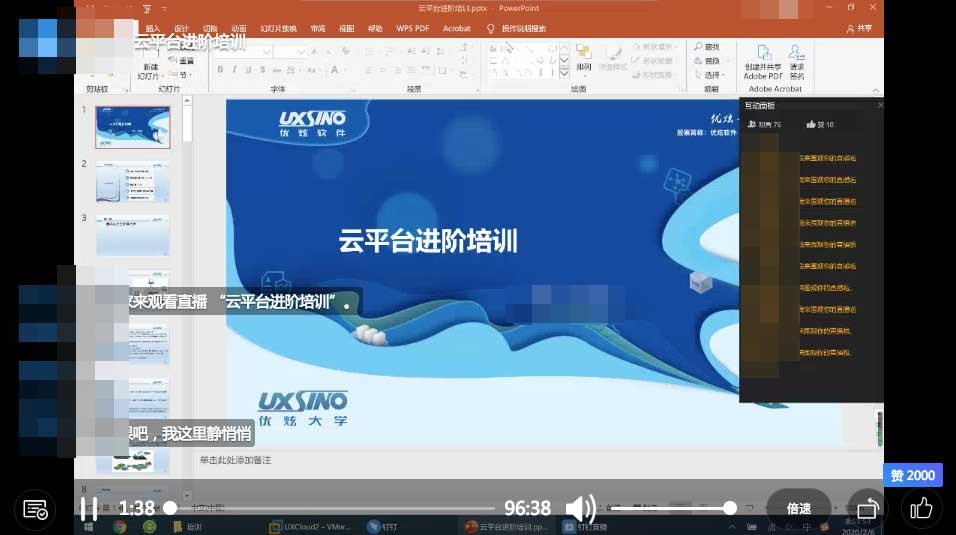956x535 pixels.
Task: Open the Acrobat ribbon tab
Action: click(456, 29)
